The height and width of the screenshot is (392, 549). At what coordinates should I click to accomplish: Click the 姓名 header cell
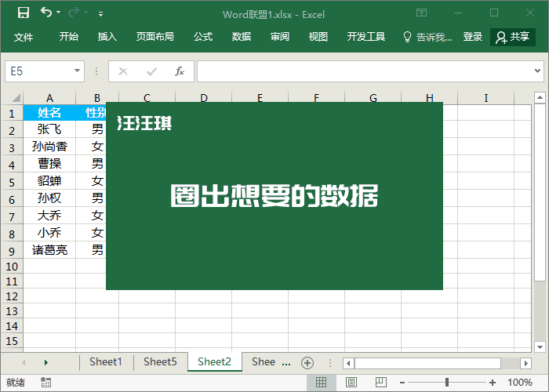tap(49, 113)
